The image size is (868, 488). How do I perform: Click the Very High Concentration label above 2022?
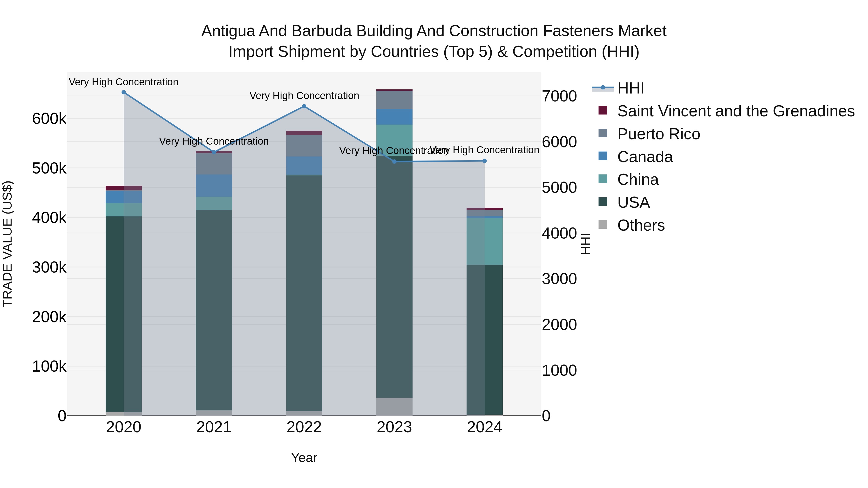click(304, 96)
